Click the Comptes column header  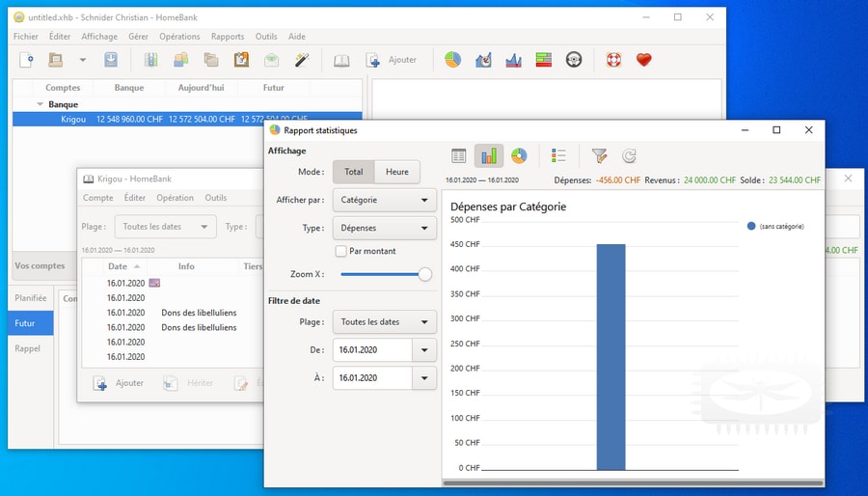63,88
